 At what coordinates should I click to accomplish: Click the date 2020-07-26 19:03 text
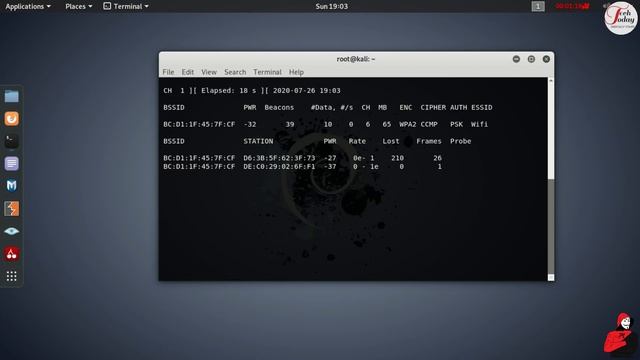(307, 91)
